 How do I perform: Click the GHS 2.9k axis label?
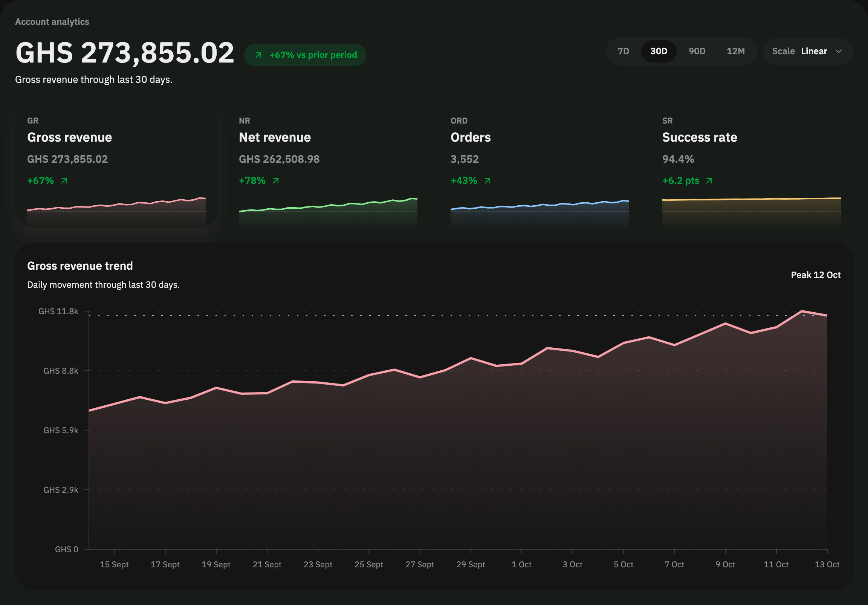(x=61, y=490)
